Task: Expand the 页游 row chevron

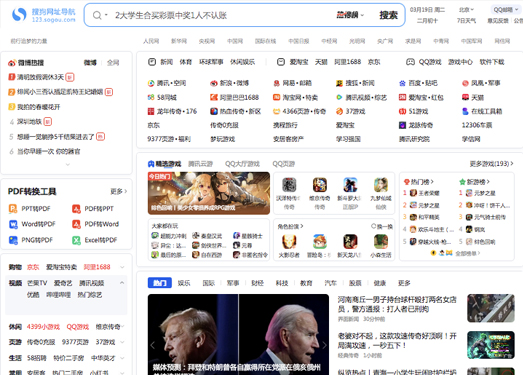Action: pos(122,342)
